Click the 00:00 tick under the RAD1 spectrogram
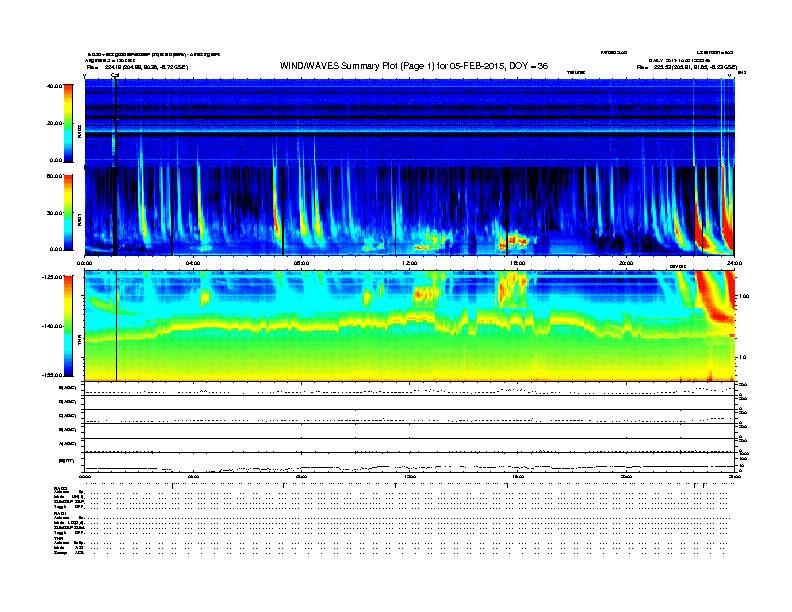 pyautogui.click(x=85, y=263)
